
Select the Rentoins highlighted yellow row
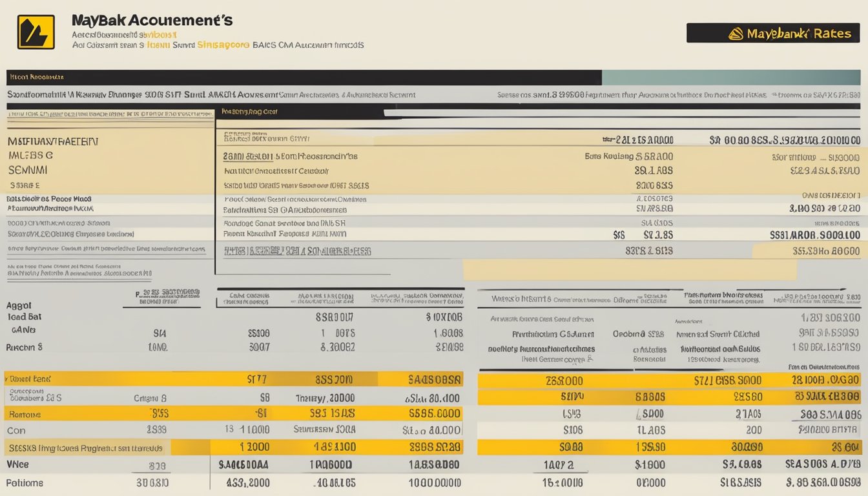click(x=23, y=415)
